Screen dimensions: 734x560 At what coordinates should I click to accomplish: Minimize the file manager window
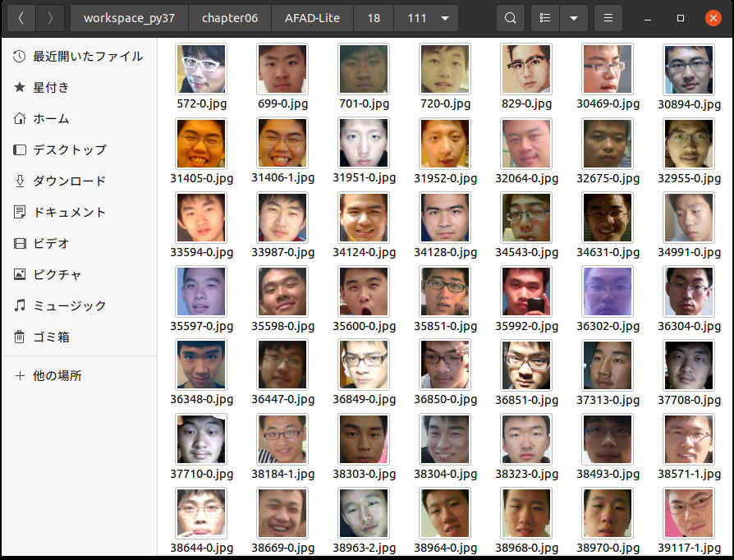point(648,18)
